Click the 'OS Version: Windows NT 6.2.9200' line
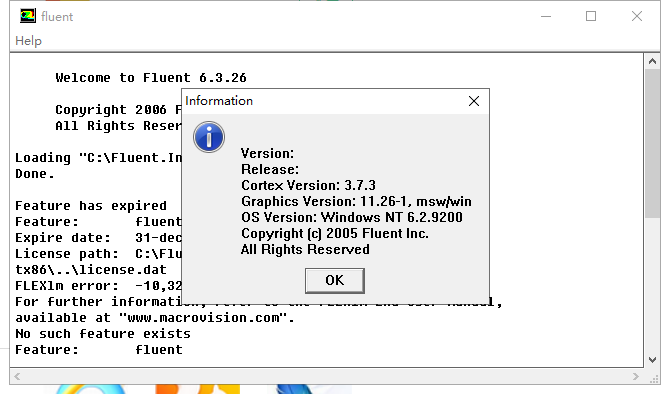670x394 pixels. click(x=352, y=218)
